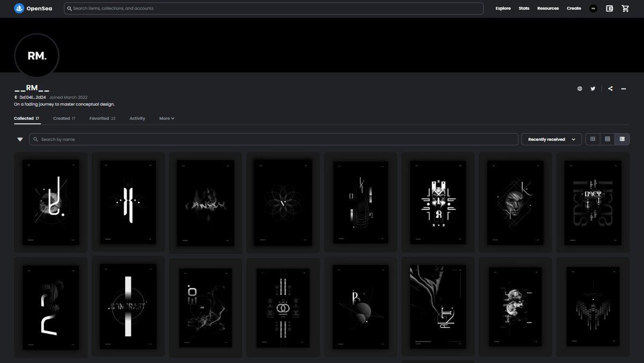
Task: Switch to small grid view layout
Action: [608, 139]
